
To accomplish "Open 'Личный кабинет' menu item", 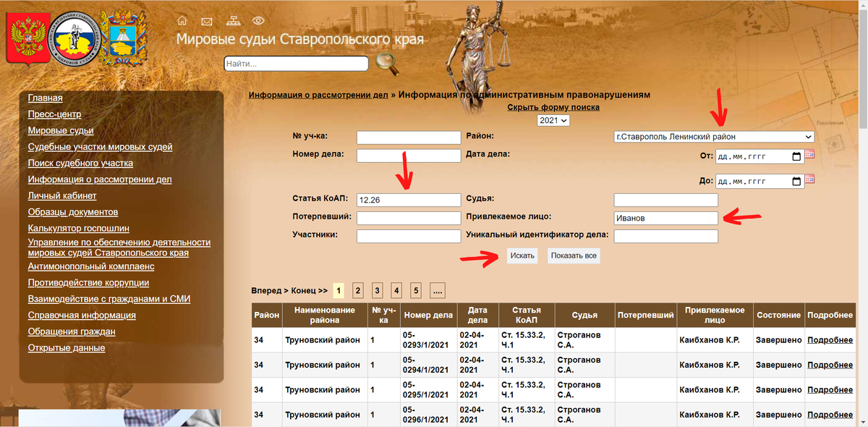I will (x=62, y=195).
